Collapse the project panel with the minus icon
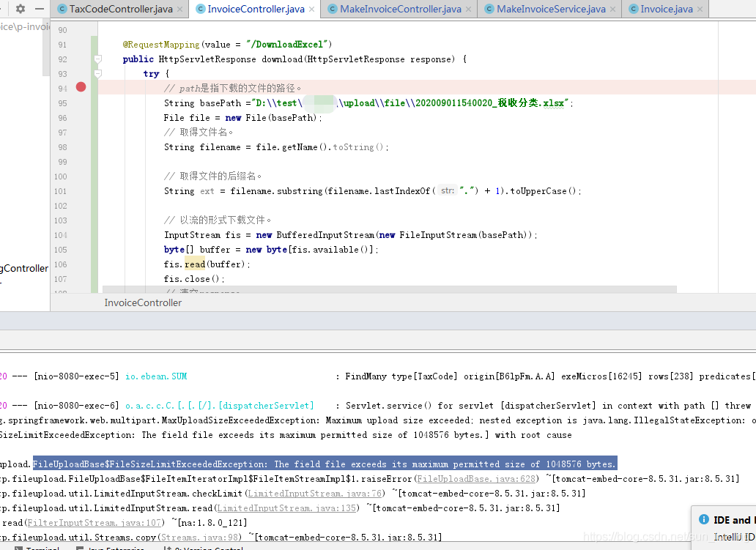Viewport: 756px width, 550px height. 40,9
